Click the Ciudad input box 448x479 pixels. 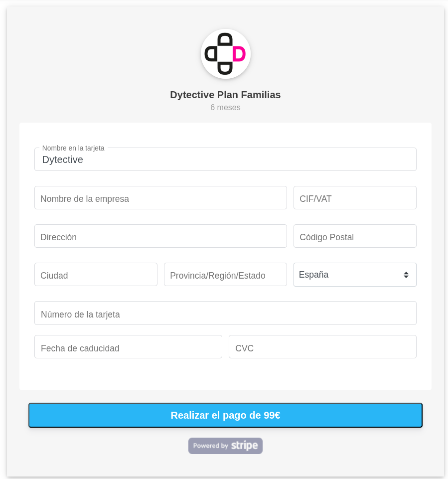(x=96, y=275)
